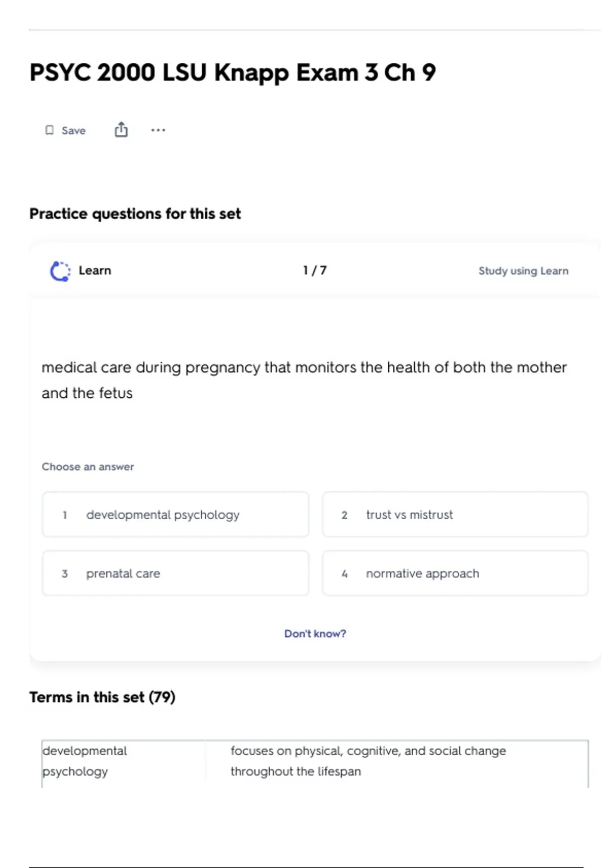Screen dimensions: 613x868
Task: Choose answer 'trust vs mistrust'
Action: coord(455,515)
